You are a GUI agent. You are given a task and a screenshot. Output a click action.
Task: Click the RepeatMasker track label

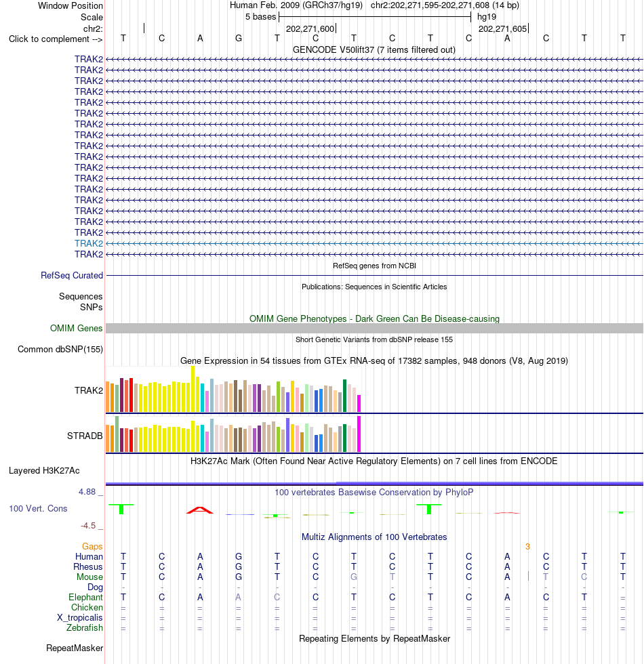[x=75, y=648]
